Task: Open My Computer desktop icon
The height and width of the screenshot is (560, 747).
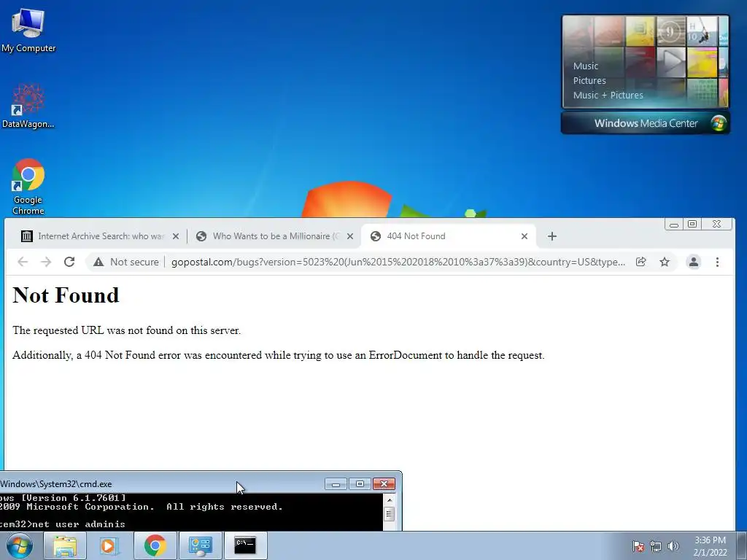Action: pyautogui.click(x=28, y=30)
